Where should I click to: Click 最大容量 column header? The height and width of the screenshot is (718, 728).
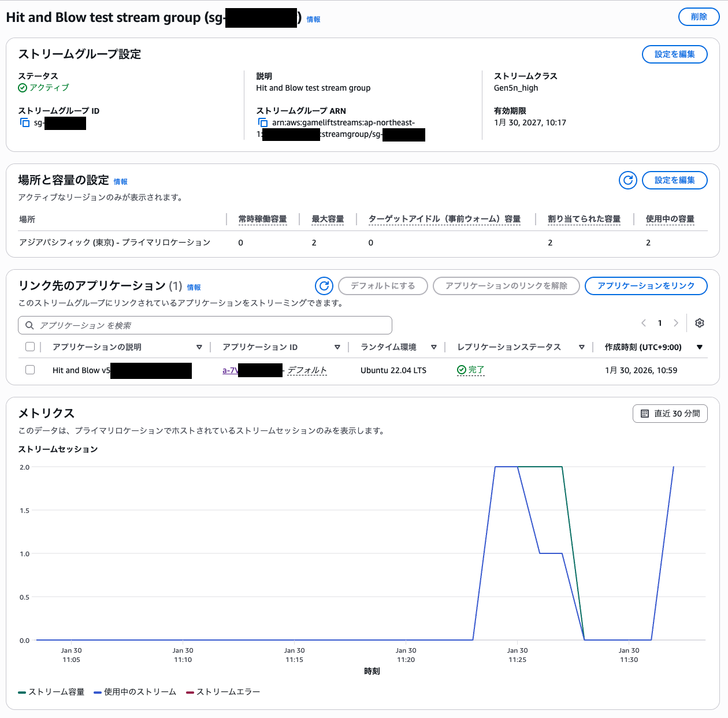click(328, 219)
